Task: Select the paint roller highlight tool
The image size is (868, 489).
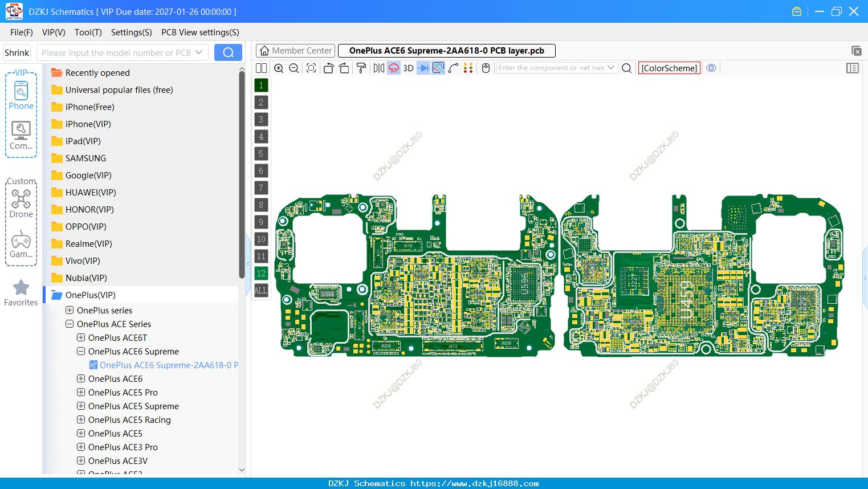Action: point(361,68)
